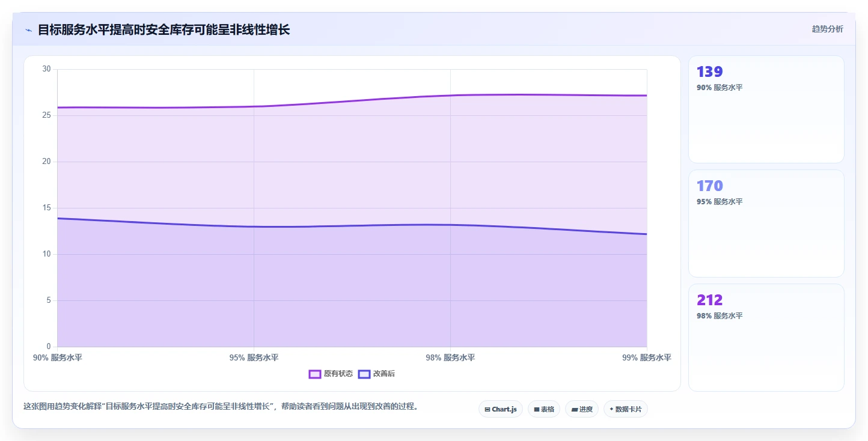Click the 表格 tag
The image size is (868, 441).
[544, 409]
